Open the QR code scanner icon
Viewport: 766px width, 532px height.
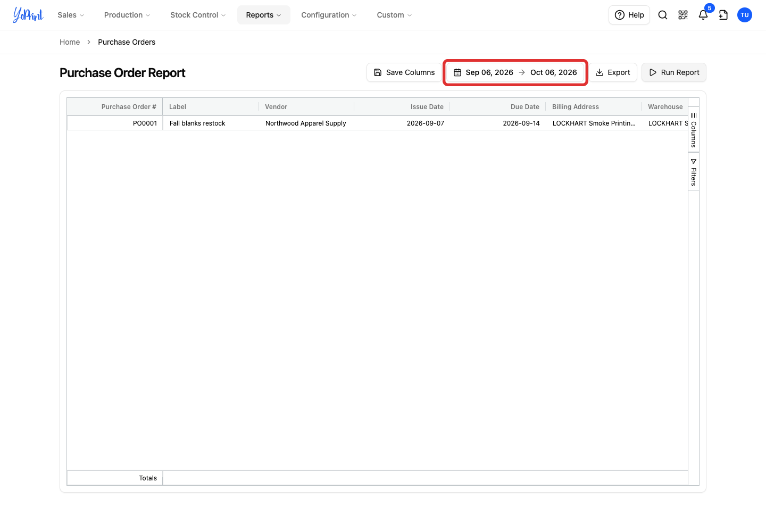pos(683,15)
